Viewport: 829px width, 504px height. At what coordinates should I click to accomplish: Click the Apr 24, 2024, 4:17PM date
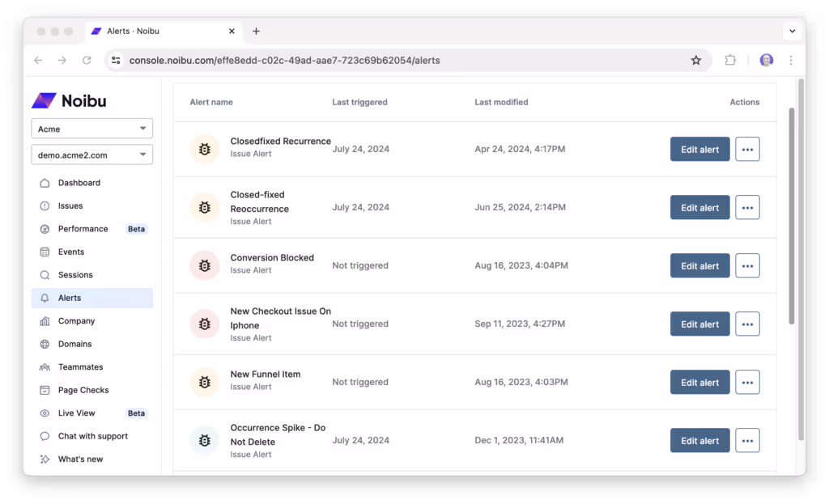tap(520, 149)
